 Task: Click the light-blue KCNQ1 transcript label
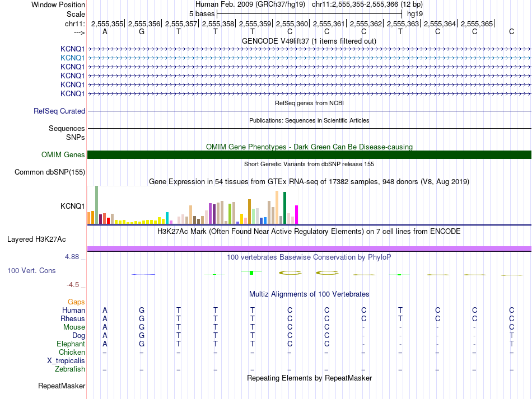point(72,58)
